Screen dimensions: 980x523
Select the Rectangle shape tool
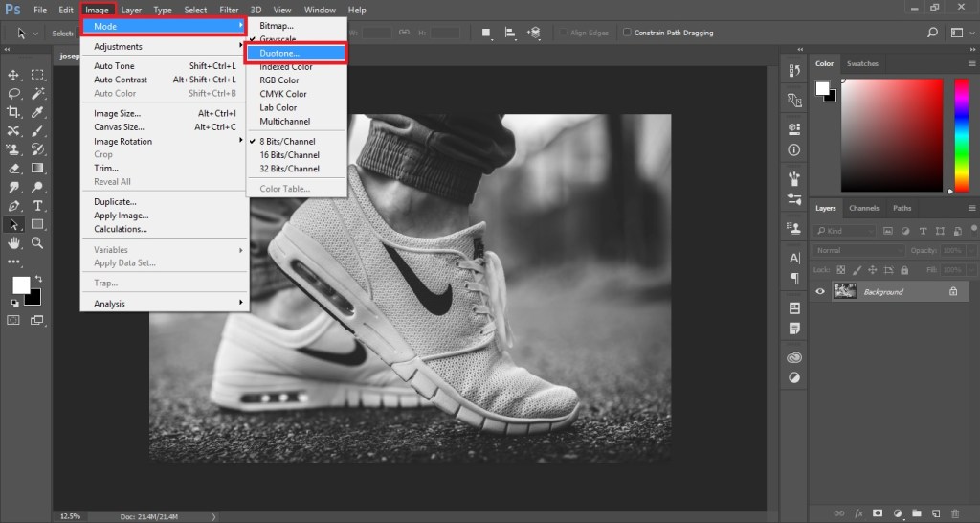(x=37, y=224)
